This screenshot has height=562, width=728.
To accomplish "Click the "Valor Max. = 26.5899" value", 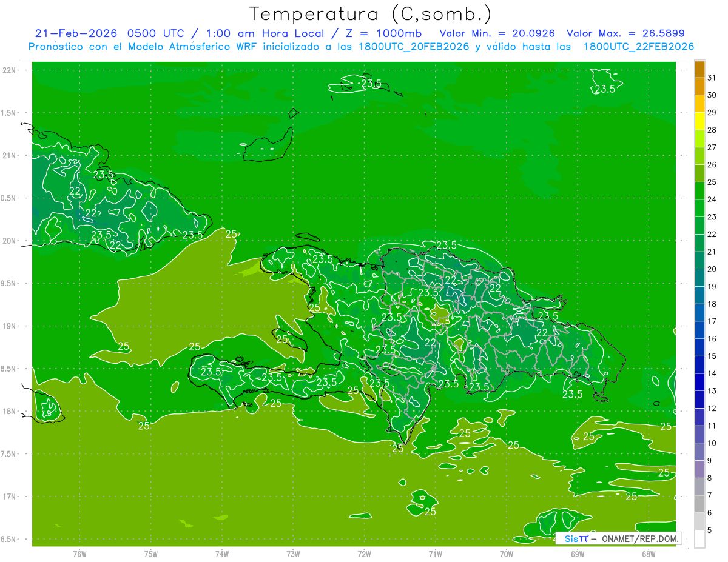I will coord(625,33).
